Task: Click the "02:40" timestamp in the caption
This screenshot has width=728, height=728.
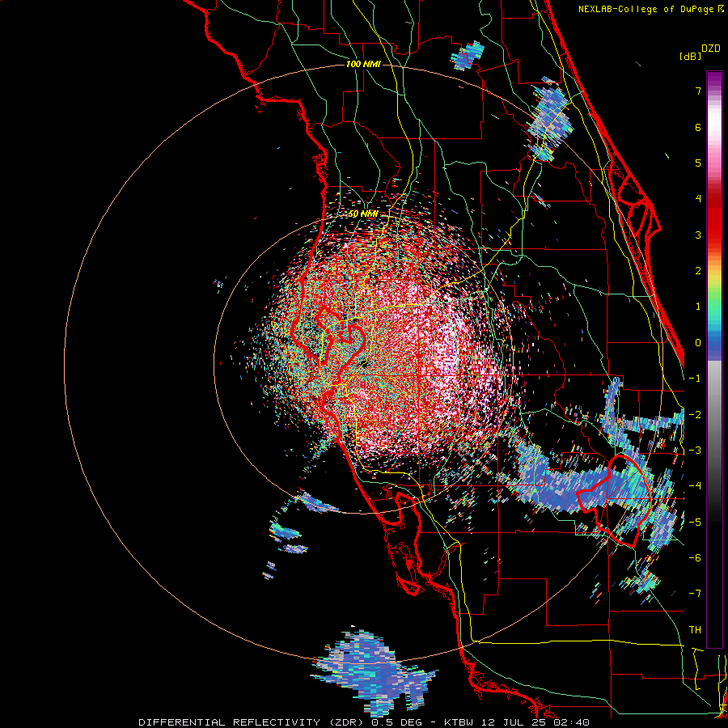Action: (572, 722)
